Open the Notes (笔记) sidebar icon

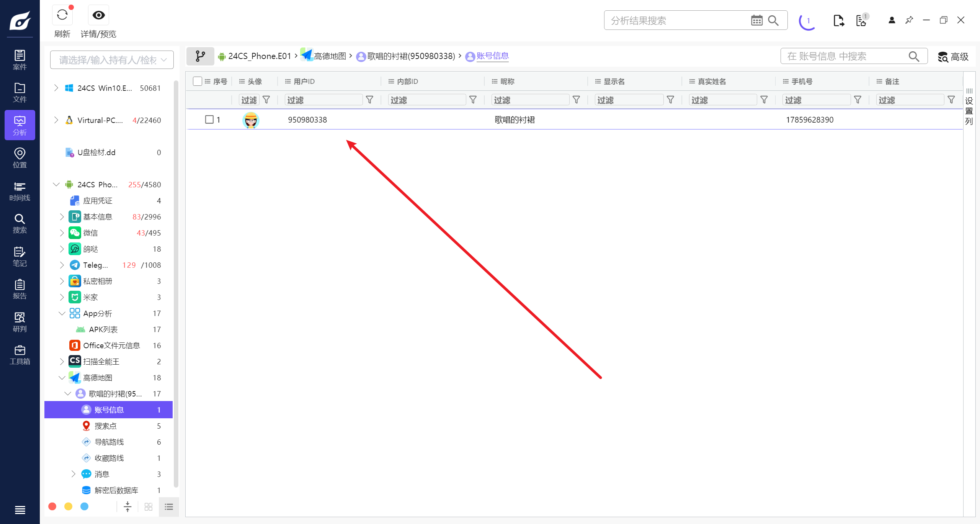click(20, 256)
